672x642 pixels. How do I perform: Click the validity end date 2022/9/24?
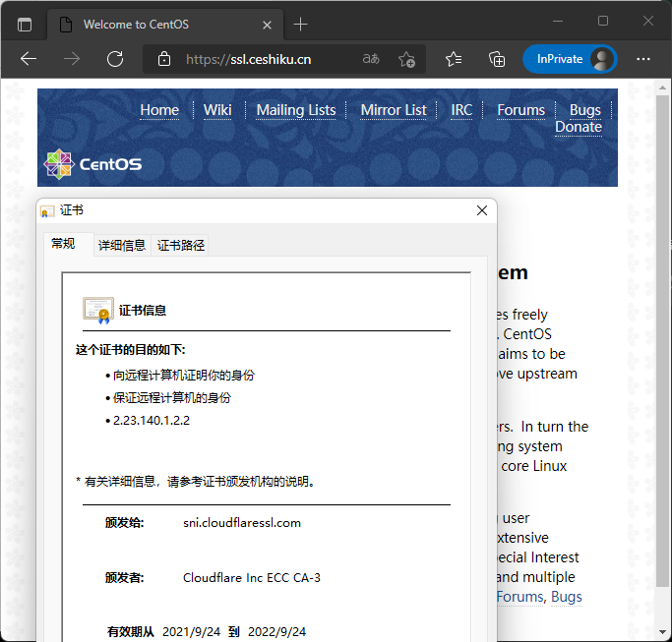pyautogui.click(x=276, y=632)
